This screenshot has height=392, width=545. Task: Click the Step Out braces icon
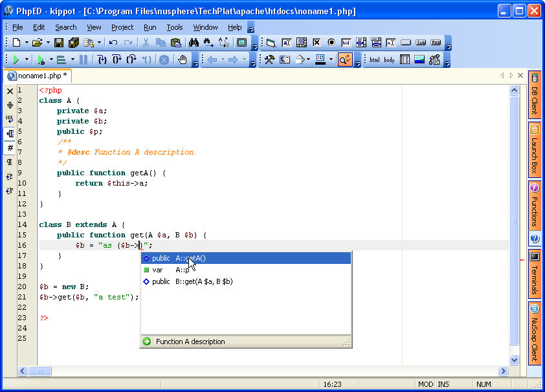(131, 60)
